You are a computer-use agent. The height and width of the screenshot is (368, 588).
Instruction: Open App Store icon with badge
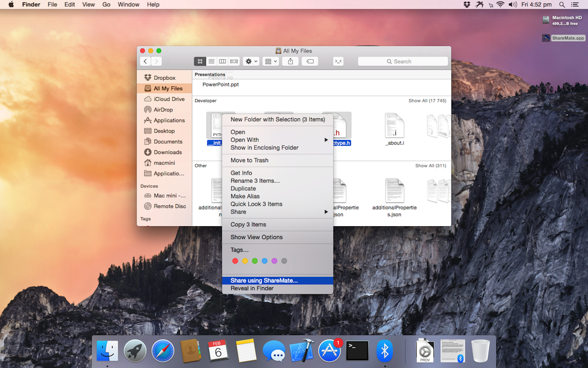pyautogui.click(x=330, y=351)
